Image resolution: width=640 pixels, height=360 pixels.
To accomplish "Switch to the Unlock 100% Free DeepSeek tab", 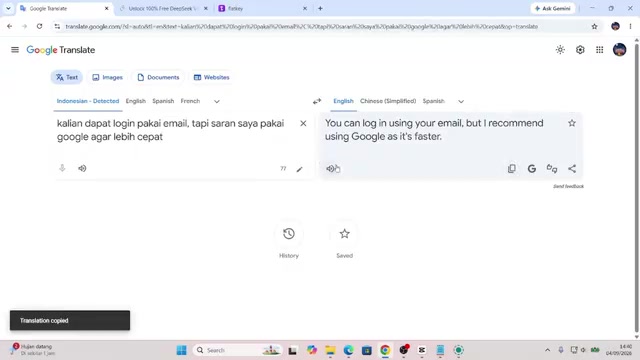I will click(164, 8).
